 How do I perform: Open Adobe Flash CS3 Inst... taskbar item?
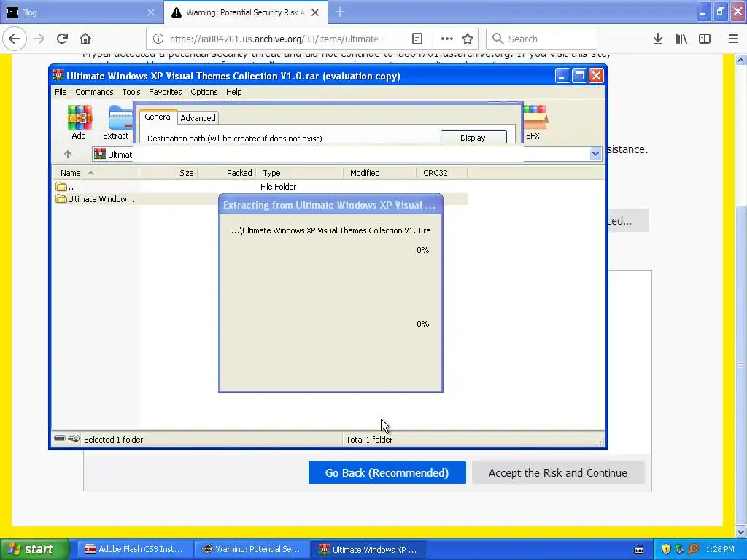click(x=134, y=549)
